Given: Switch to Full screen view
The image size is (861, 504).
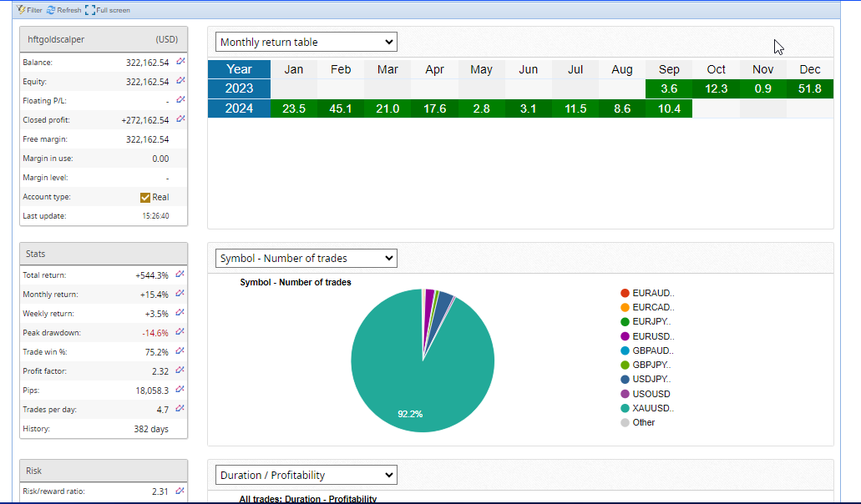Looking at the screenshot, I should [x=108, y=10].
